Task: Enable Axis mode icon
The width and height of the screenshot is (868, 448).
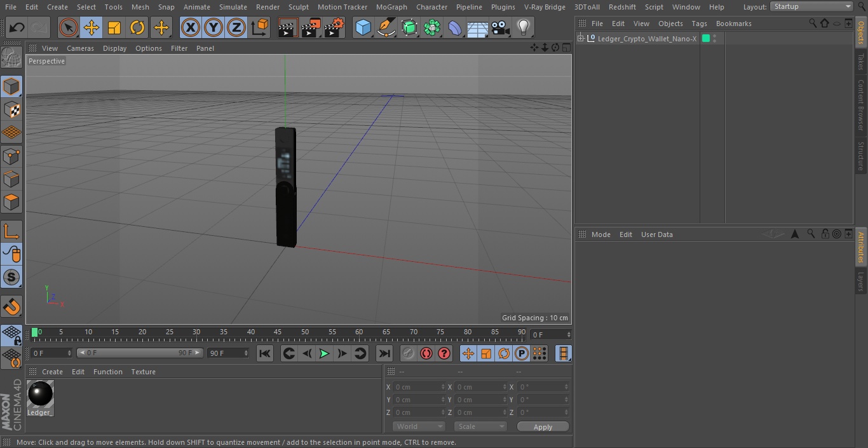Action: coord(11,231)
